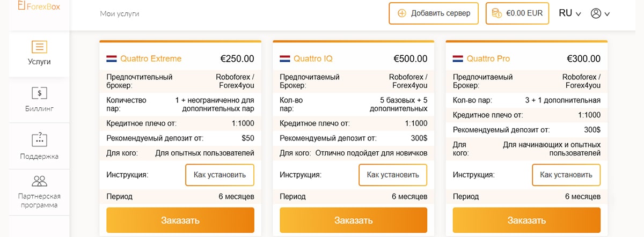Click Как установить for Quattro Extreme
Viewport: 644px width, 237px height.
(x=219, y=175)
